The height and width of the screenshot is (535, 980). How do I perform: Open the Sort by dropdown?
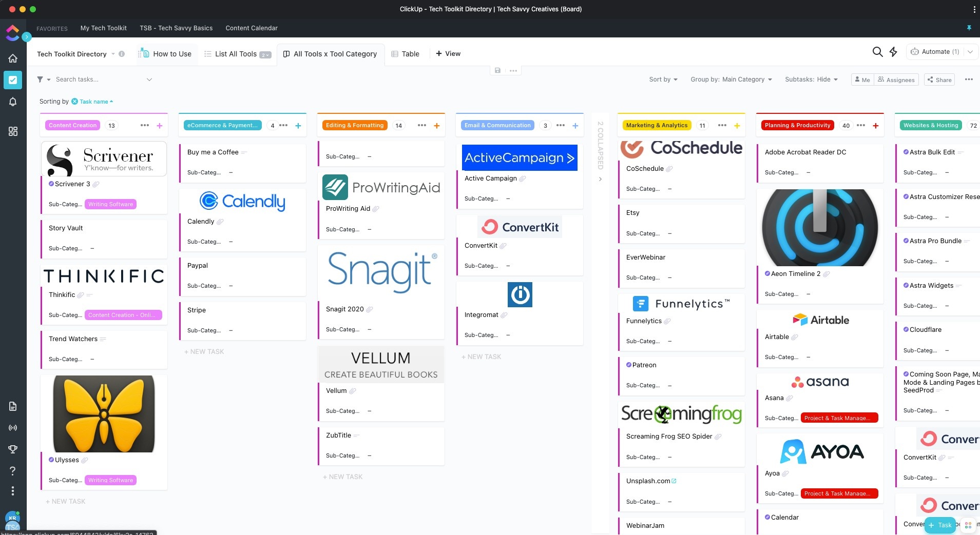coord(663,80)
